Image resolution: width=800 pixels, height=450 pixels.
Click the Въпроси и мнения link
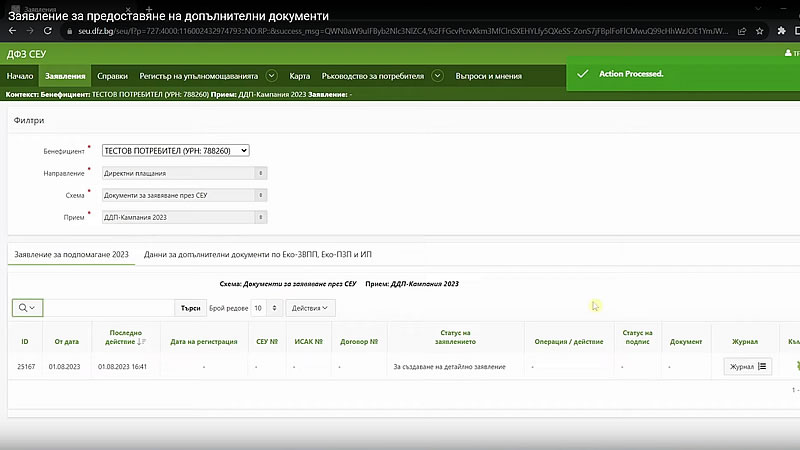[x=489, y=76]
